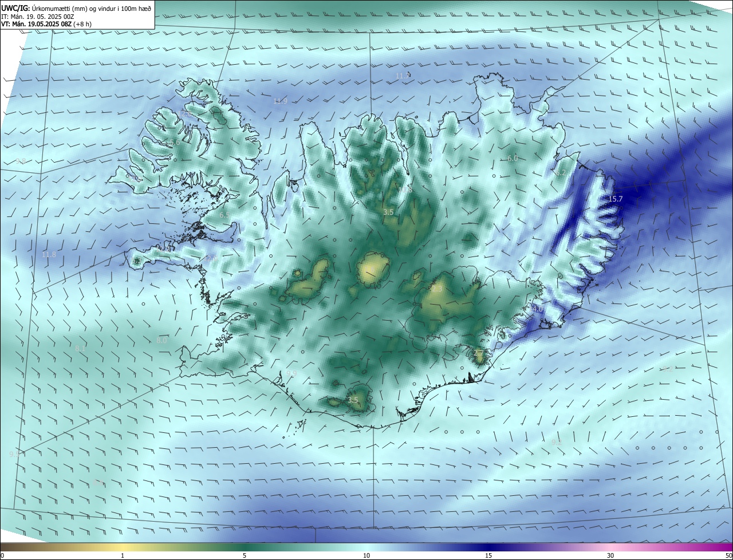This screenshot has width=733, height=560.
Task: Click the 4.0 value label
Action: coord(537,309)
